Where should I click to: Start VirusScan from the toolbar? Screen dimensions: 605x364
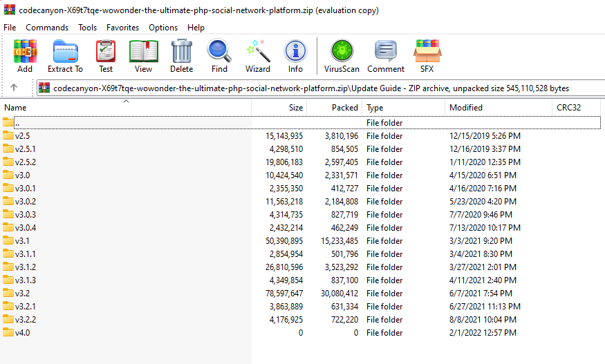coord(342,56)
